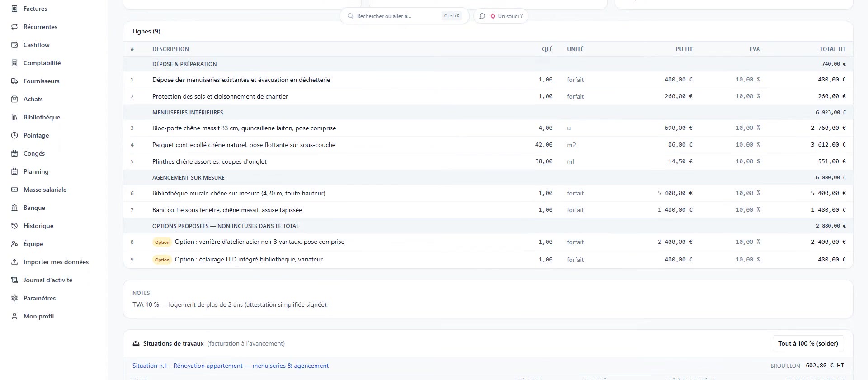Go to Planning in sidebar

pyautogui.click(x=36, y=171)
